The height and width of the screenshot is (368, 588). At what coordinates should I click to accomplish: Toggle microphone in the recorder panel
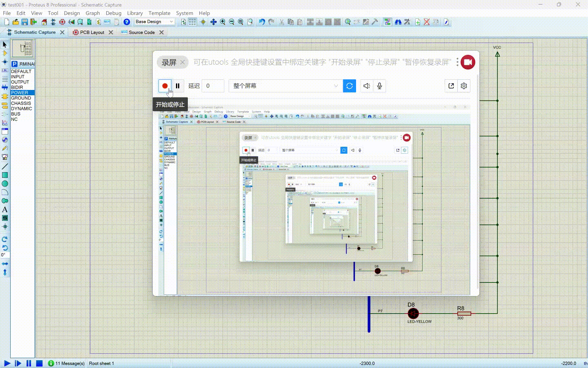pos(379,86)
